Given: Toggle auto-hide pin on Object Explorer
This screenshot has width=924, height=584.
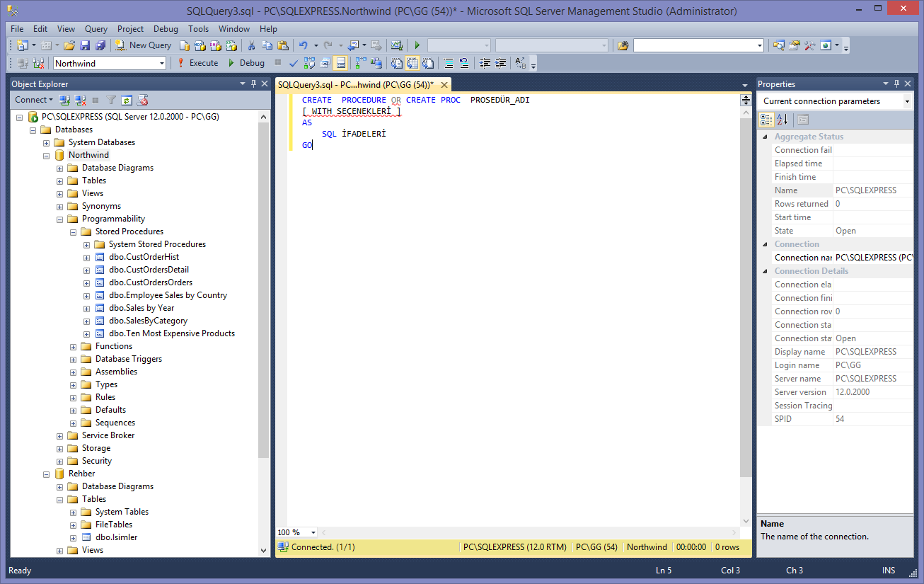Looking at the screenshot, I should click(x=253, y=84).
